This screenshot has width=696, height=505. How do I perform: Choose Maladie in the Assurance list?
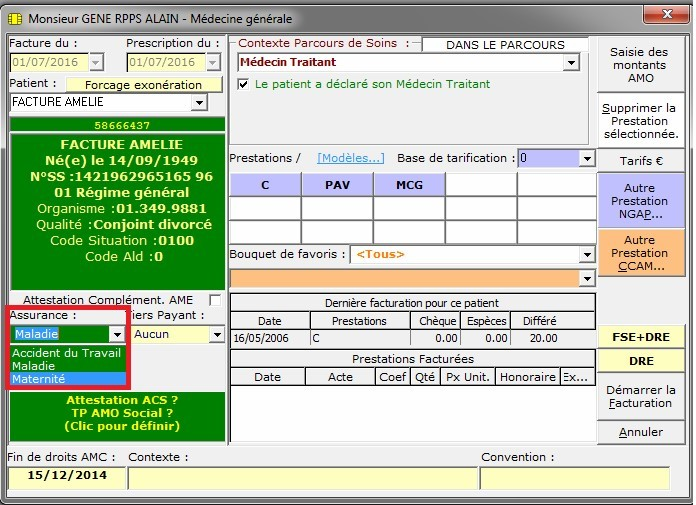(x=67, y=366)
